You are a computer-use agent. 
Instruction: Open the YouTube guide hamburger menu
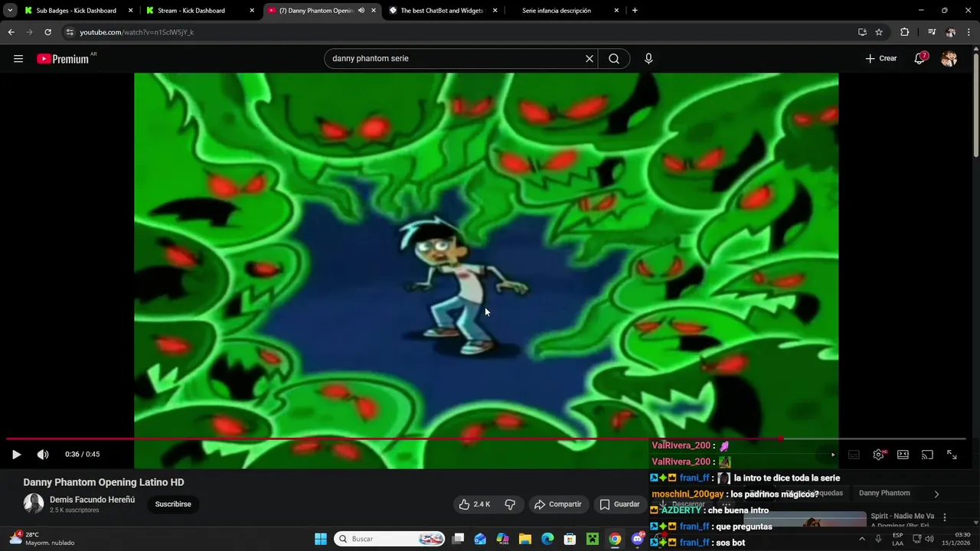tap(18, 59)
